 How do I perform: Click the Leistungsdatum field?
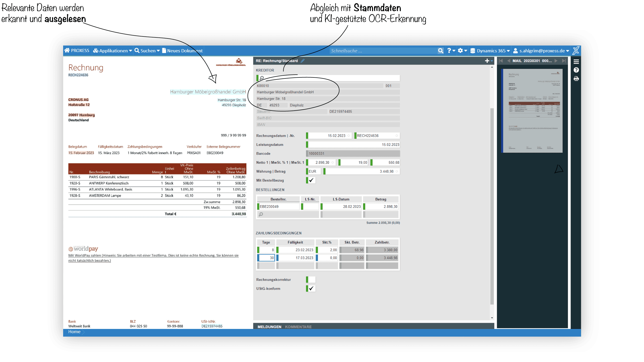pos(353,145)
